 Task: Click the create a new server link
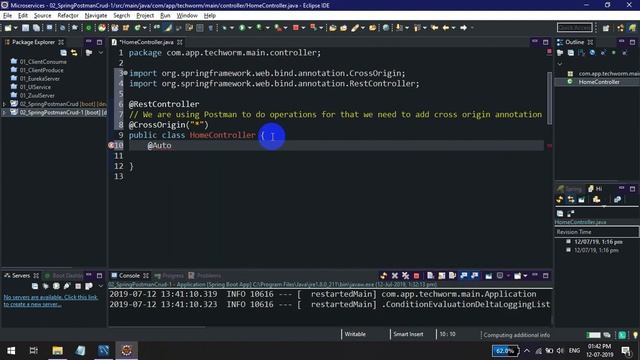(x=51, y=300)
